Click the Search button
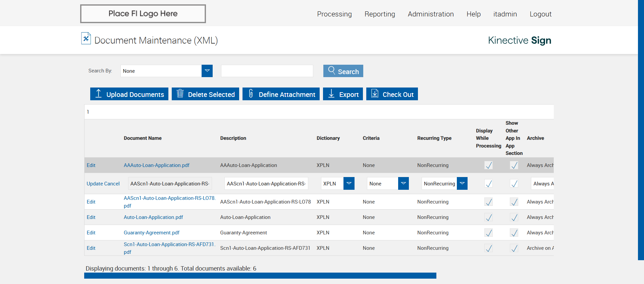 343,71
